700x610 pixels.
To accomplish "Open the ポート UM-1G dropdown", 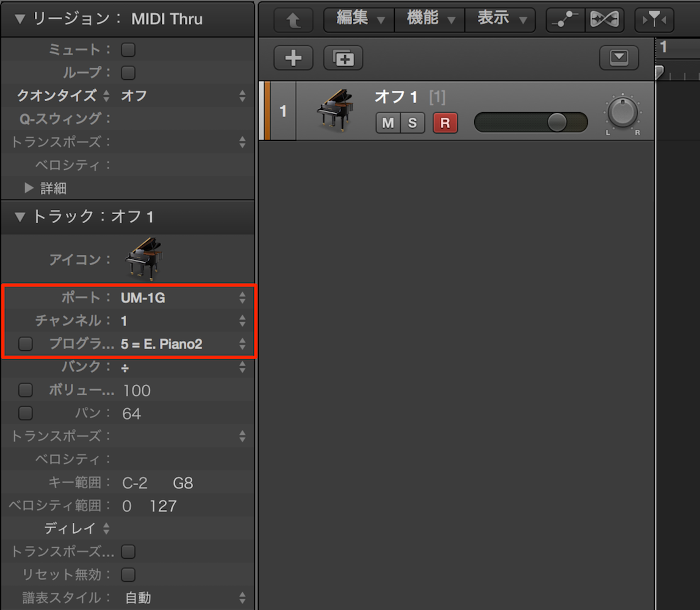I will click(183, 298).
